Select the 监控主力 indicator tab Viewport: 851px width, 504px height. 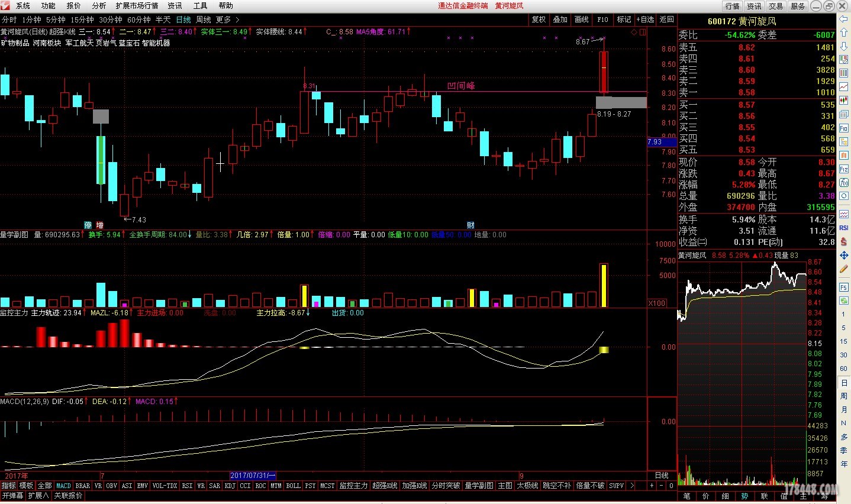pos(353,486)
